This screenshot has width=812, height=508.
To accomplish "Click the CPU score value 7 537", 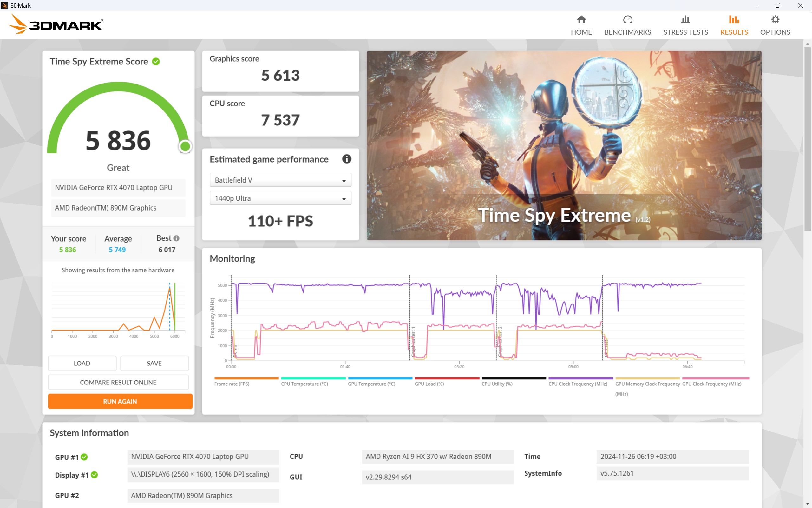I will click(280, 120).
